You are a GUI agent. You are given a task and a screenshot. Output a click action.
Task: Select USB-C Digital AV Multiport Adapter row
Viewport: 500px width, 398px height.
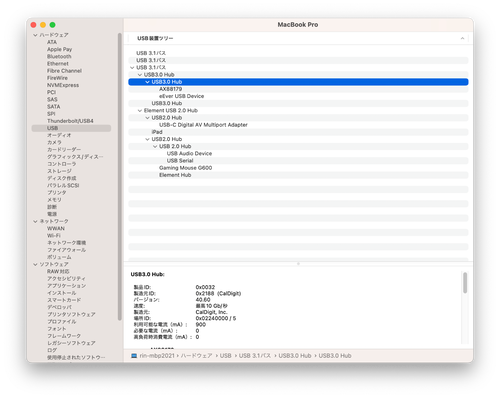298,125
